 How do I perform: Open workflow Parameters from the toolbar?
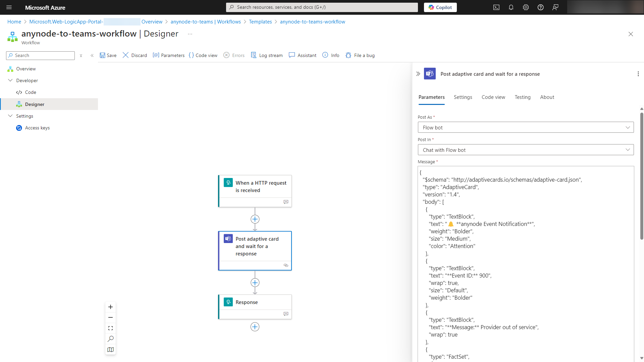(x=169, y=55)
